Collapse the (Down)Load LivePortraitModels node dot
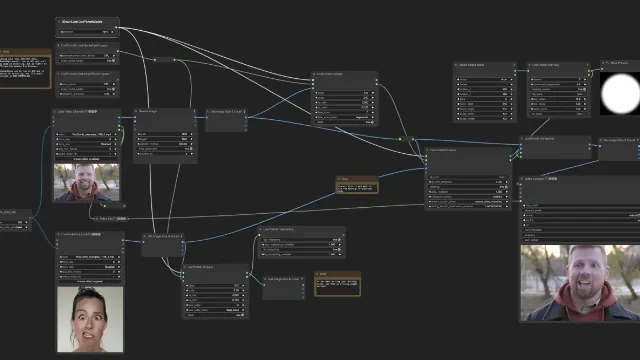This screenshot has height=360, width=640. [59, 22]
